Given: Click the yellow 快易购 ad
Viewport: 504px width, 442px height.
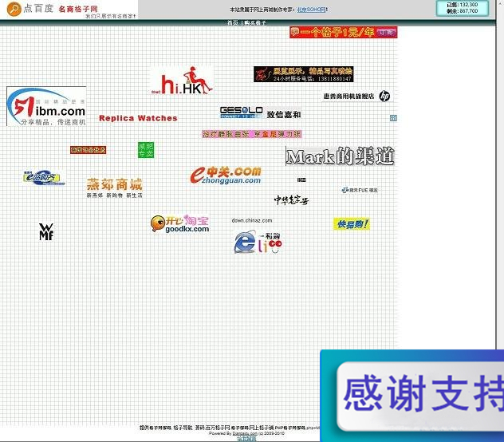Looking at the screenshot, I should [352, 224].
